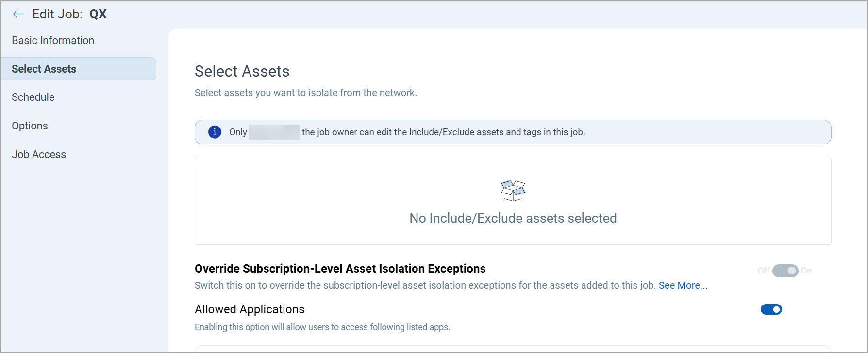Click the See More link

point(683,285)
